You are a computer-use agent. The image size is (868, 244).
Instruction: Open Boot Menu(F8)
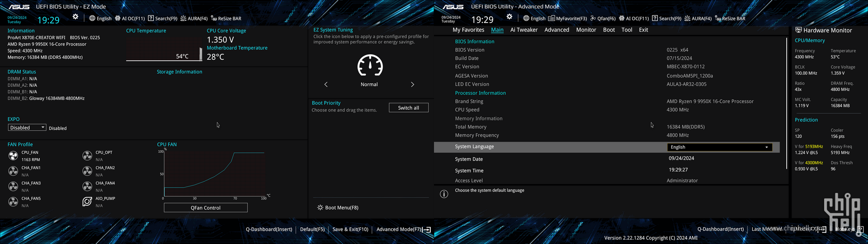[x=338, y=208]
